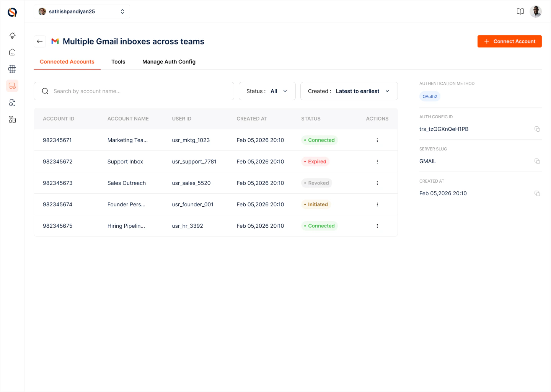The image size is (551, 392).
Task: Click user ID usr_support_7781
Action: click(x=194, y=162)
